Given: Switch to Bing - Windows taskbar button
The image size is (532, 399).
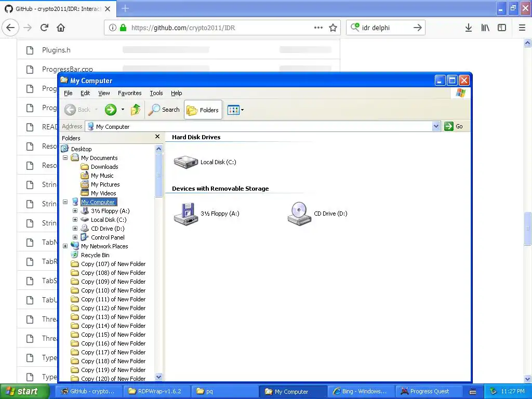Looking at the screenshot, I should (x=361, y=391).
